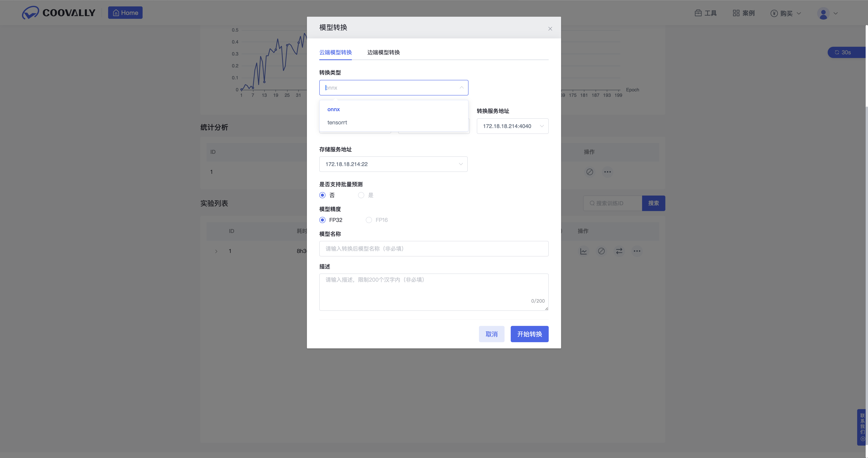
Task: Click the chart icon in experiment row
Action: click(583, 251)
